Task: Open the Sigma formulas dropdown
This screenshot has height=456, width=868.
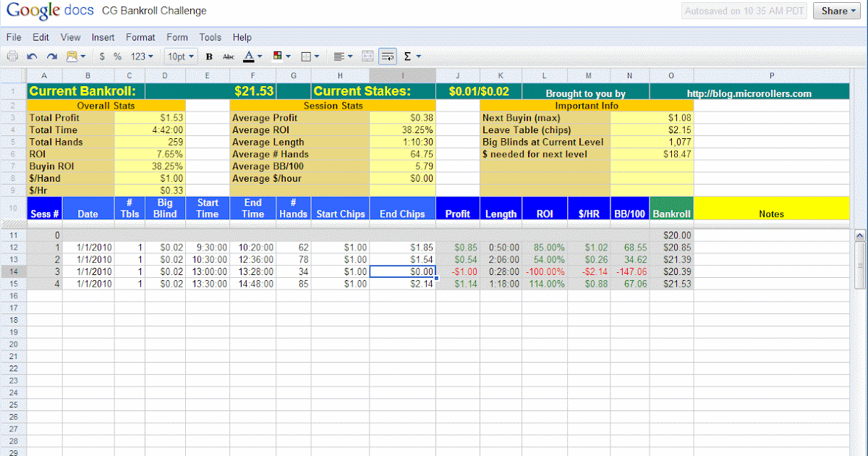Action: coord(412,56)
